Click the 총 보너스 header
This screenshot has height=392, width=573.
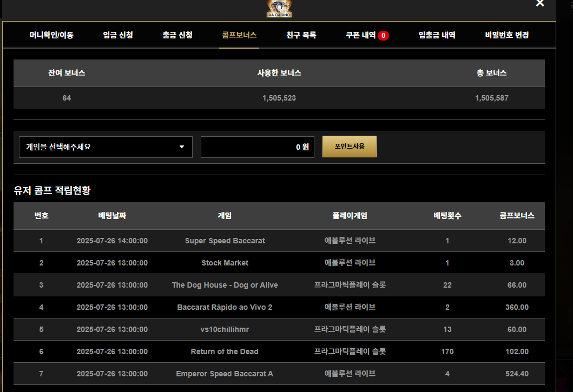(491, 72)
